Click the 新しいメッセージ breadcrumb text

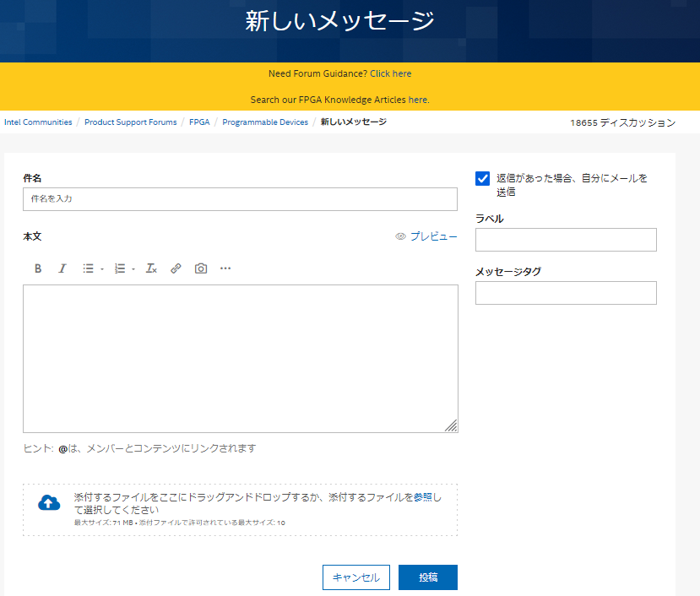click(354, 122)
